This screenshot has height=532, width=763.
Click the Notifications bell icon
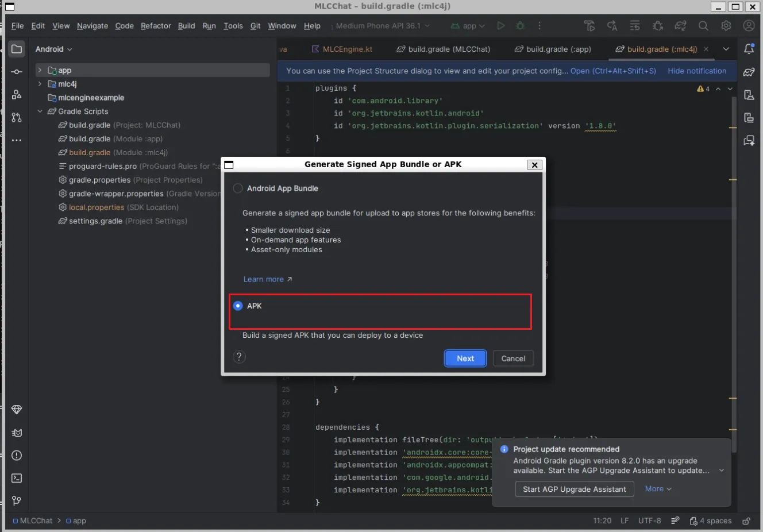(x=749, y=49)
